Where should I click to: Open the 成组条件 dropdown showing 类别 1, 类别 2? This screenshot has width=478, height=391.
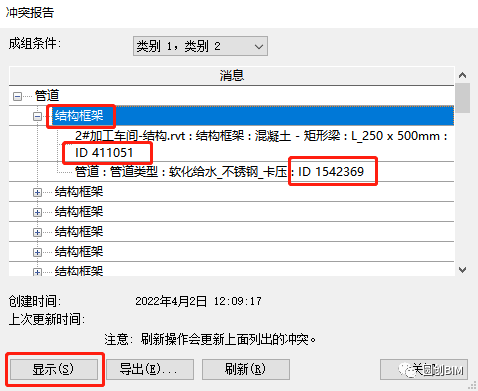[x=200, y=46]
